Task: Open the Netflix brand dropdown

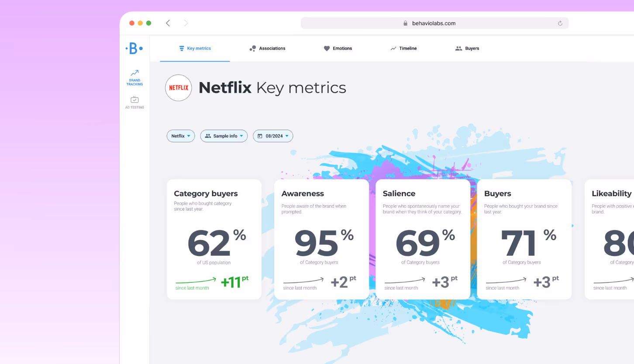Action: coord(181,136)
